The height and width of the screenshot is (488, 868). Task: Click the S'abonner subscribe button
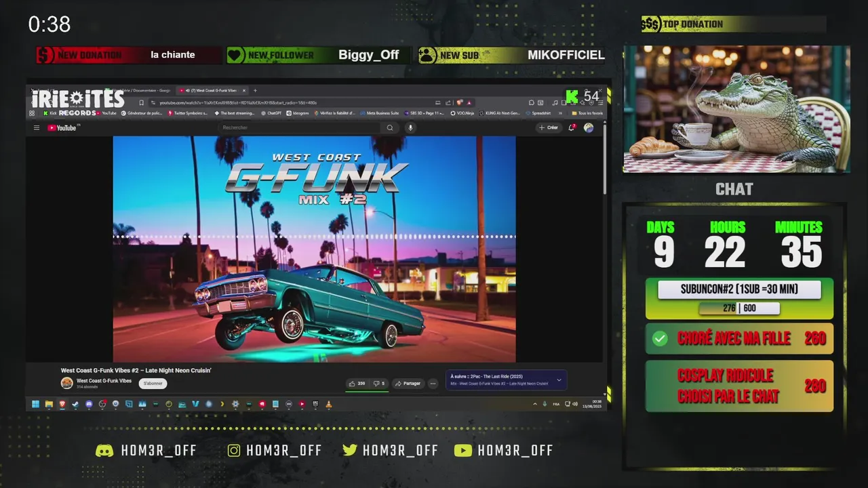point(153,384)
